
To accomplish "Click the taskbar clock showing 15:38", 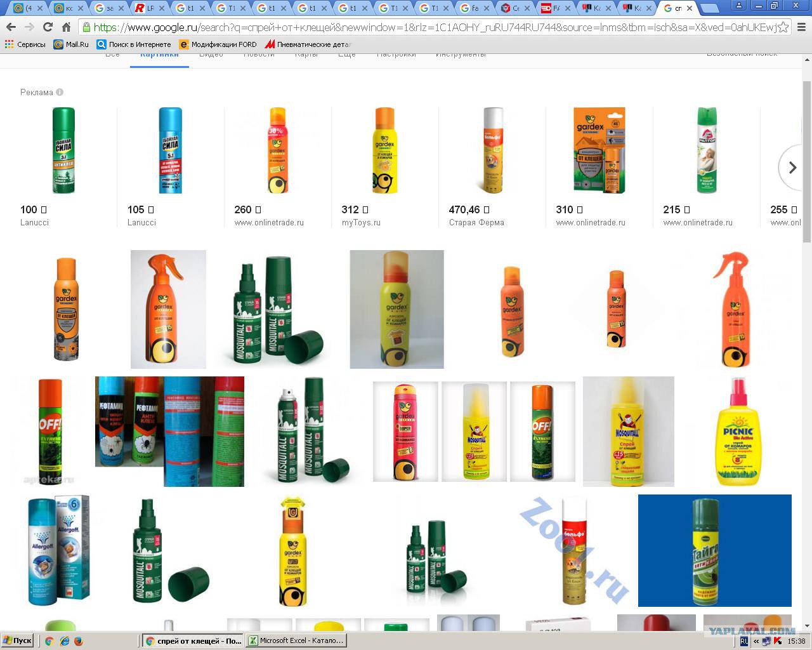I will (x=796, y=641).
